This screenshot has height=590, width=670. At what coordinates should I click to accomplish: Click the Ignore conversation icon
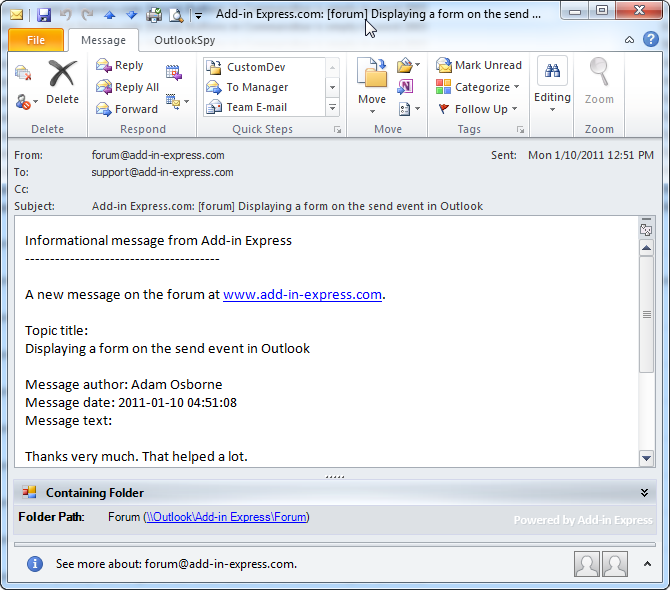(x=23, y=73)
